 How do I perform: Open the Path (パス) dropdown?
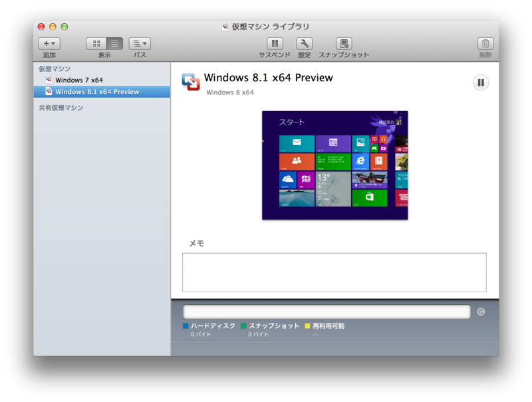click(x=140, y=43)
